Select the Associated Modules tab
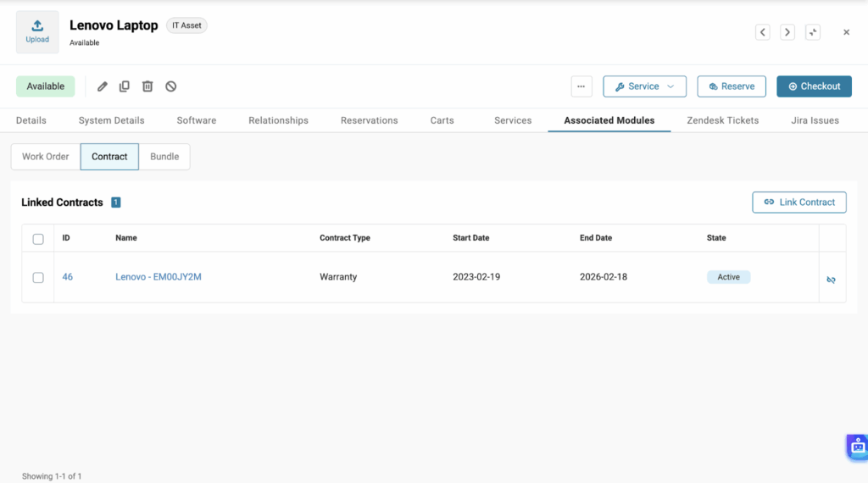The height and width of the screenshot is (483, 868). 609,120
